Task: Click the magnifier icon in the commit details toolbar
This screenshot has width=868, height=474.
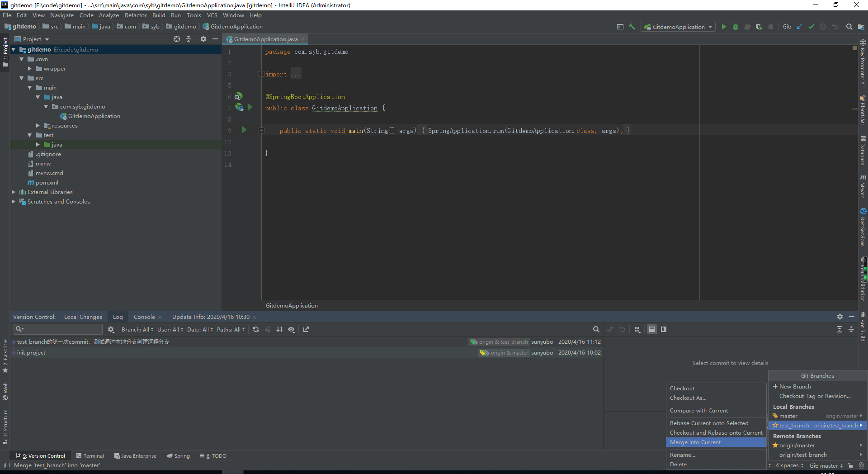Action: click(x=596, y=329)
